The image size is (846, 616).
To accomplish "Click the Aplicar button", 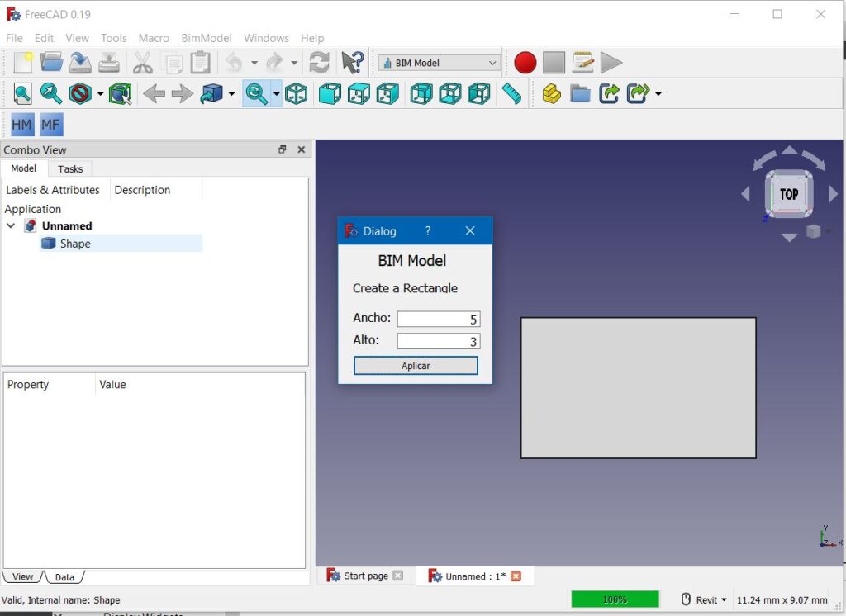I will click(x=416, y=366).
